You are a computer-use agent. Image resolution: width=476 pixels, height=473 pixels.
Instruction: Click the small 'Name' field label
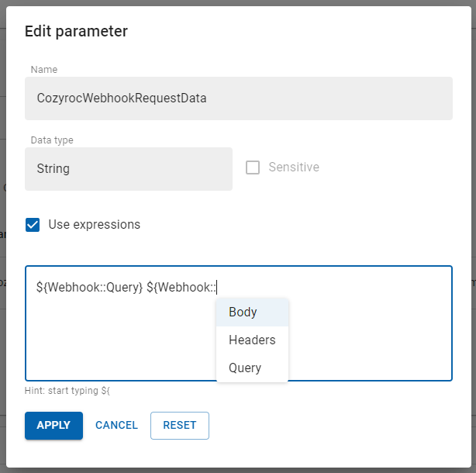[43, 70]
